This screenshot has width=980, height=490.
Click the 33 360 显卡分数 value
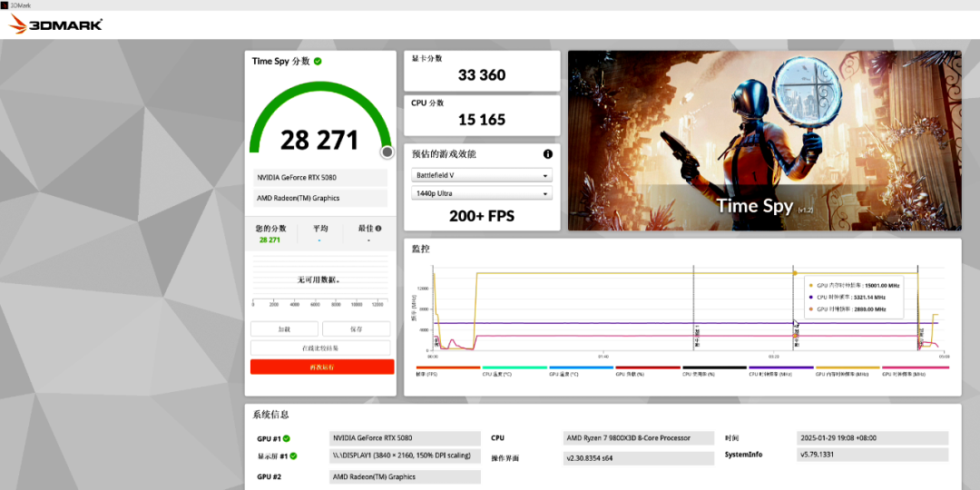pos(482,75)
